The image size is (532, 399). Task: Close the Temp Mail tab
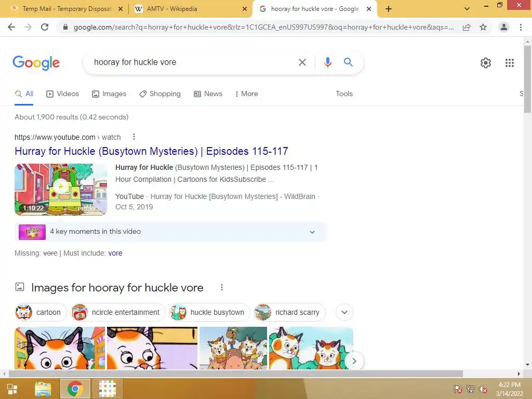[121, 9]
